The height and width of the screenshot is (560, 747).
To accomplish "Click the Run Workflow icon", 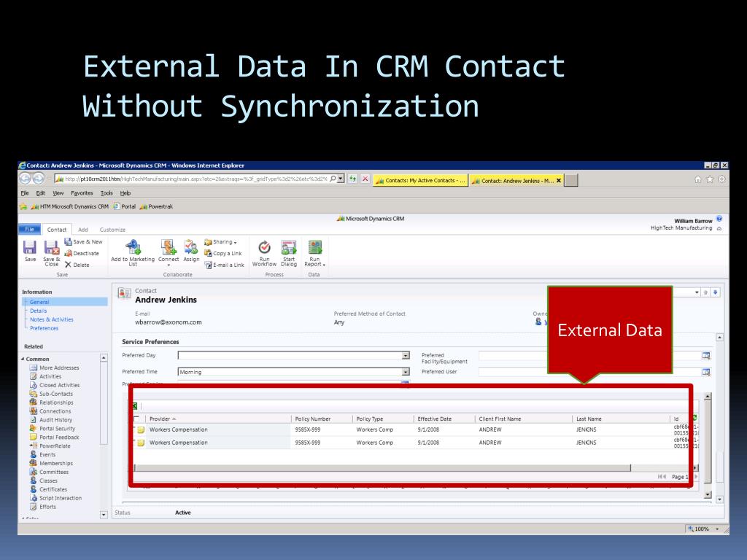I will pyautogui.click(x=264, y=253).
